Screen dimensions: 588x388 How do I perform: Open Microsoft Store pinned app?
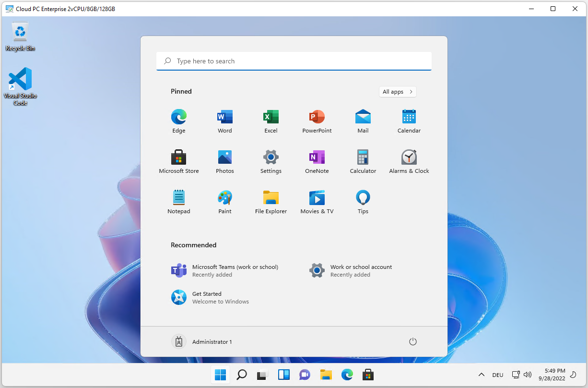click(179, 161)
